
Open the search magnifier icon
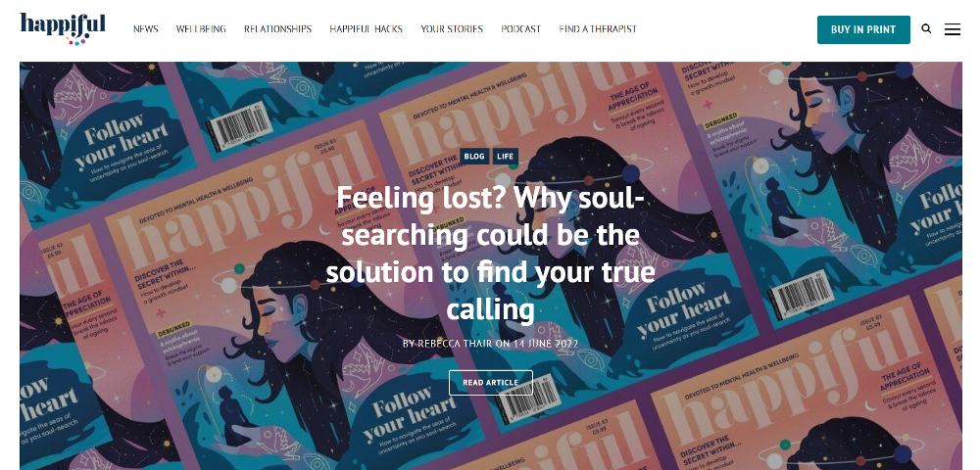926,28
